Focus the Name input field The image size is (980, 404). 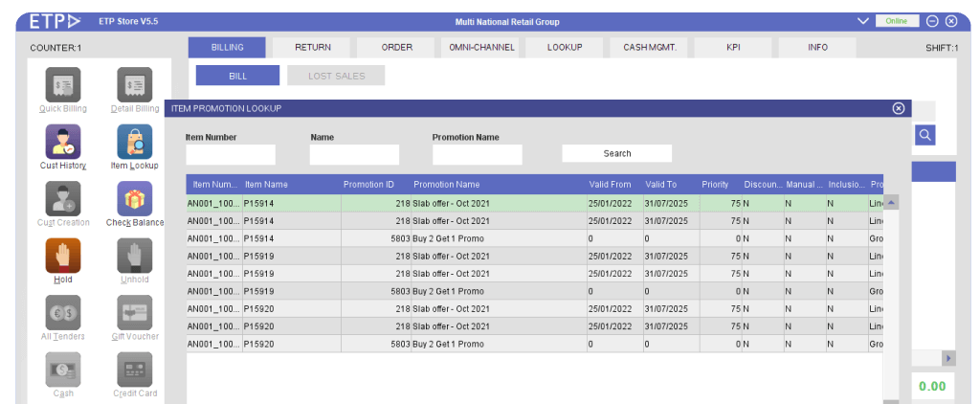pos(354,154)
